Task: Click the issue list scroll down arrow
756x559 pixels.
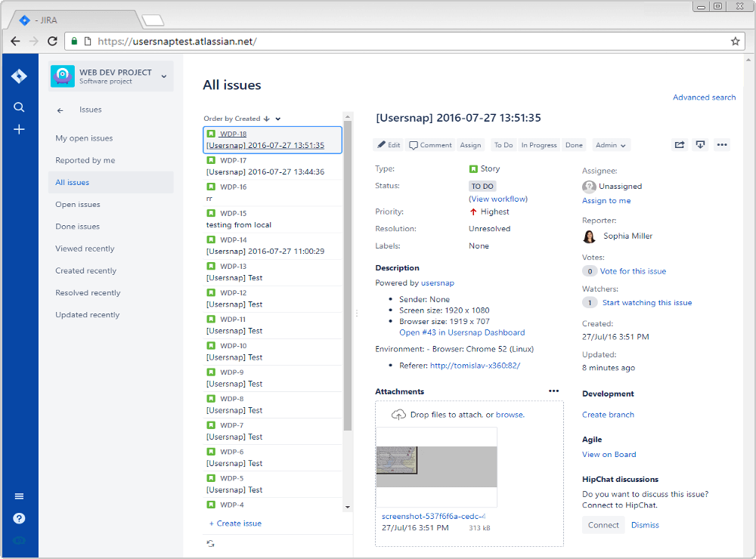Action: (347, 507)
